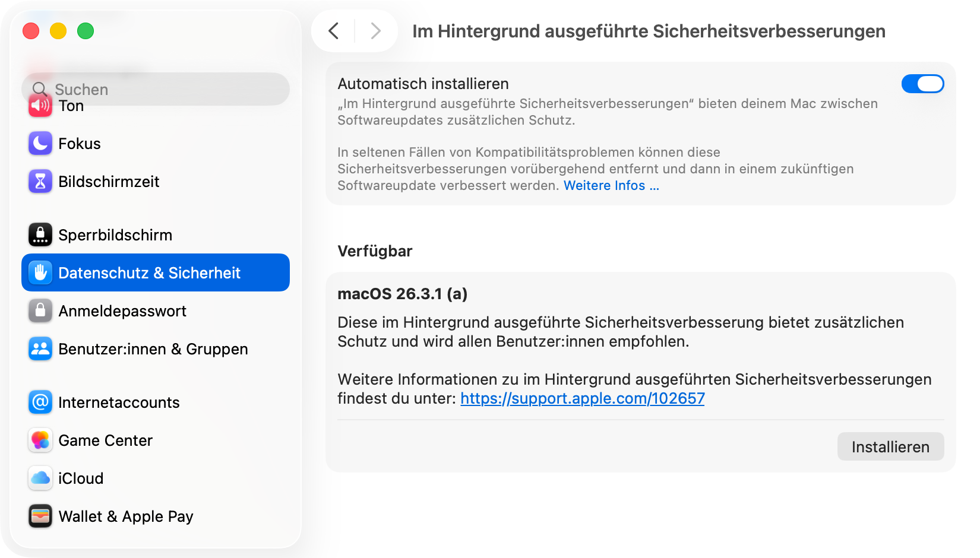
Task: Click the green zoom window button
Action: [x=86, y=31]
